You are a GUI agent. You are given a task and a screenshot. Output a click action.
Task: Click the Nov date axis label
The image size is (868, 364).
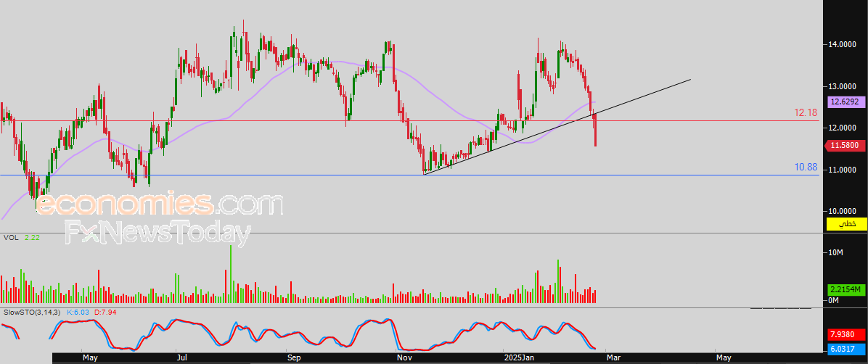(x=405, y=358)
